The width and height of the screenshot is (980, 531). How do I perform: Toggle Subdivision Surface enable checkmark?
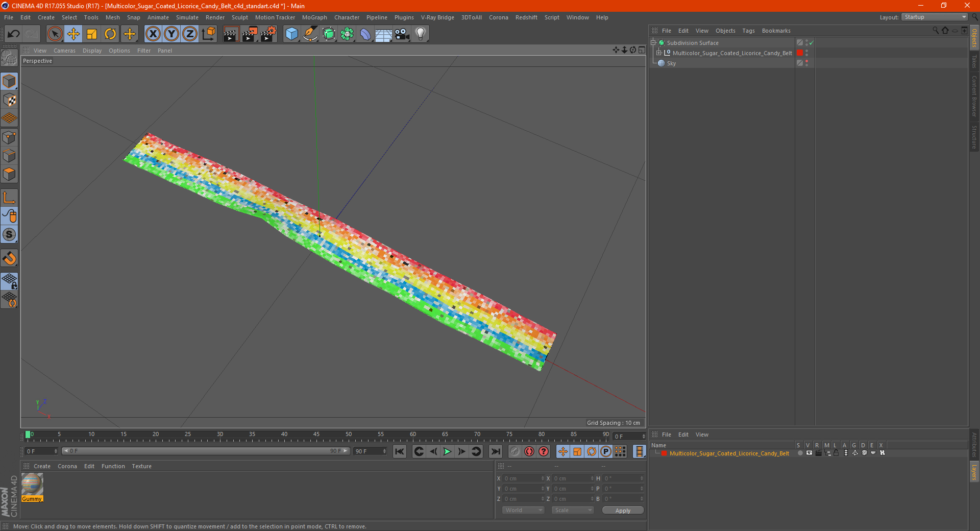point(811,43)
